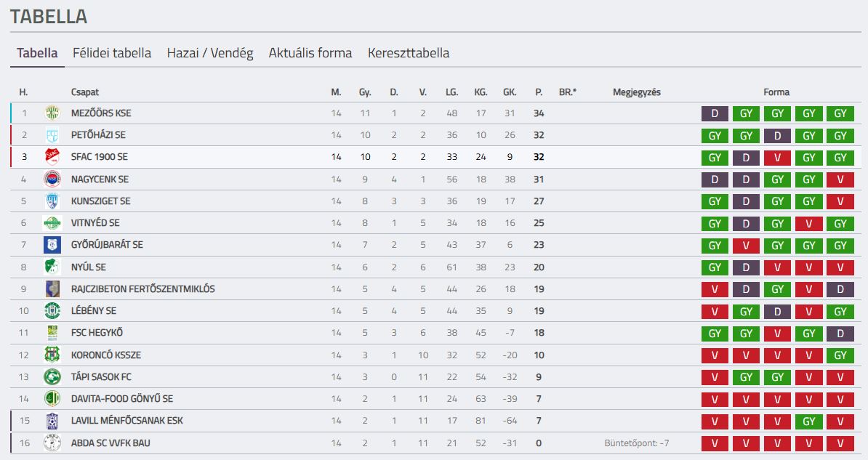868x460 pixels.
Task: Click the Mezőörs KSE team crest
Action: coord(52,113)
